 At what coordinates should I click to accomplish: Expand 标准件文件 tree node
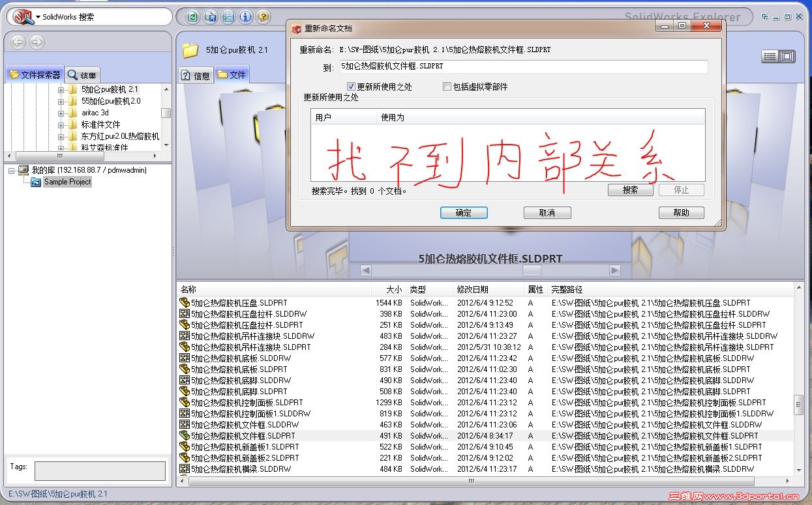point(61,124)
